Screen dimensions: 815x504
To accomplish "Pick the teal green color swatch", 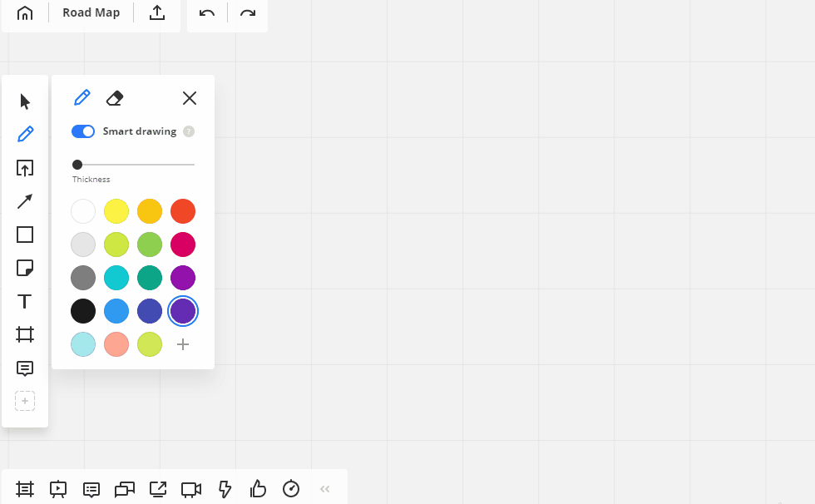I will 150,278.
